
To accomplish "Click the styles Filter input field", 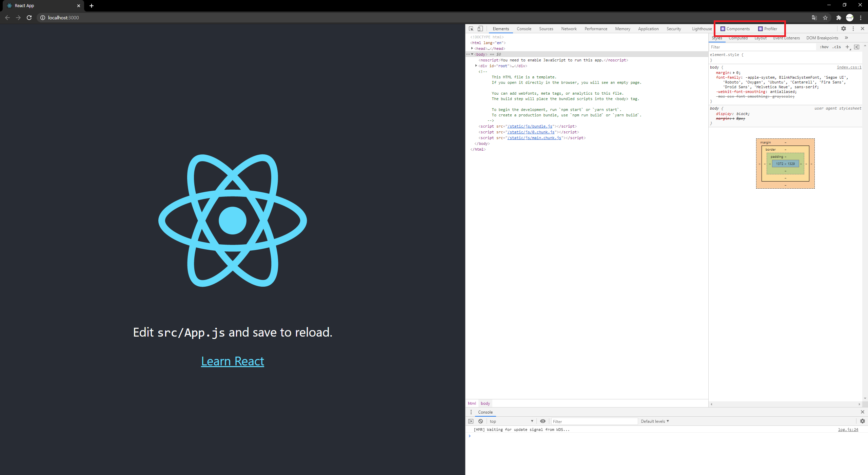I will pyautogui.click(x=763, y=47).
